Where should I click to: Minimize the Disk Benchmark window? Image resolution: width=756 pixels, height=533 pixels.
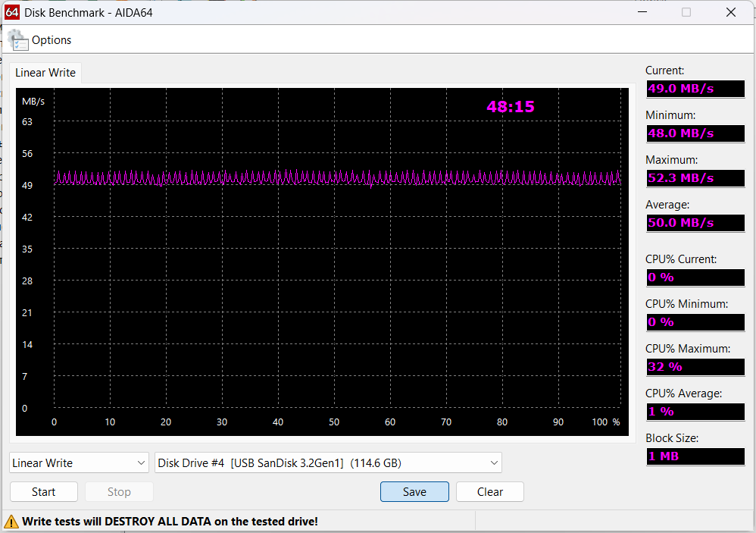tap(642, 13)
